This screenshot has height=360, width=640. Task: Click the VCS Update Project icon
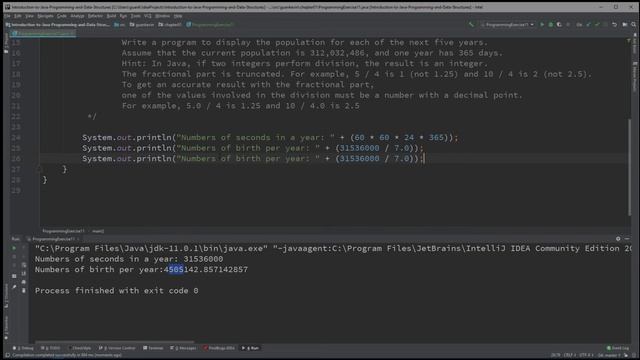(x=589, y=24)
